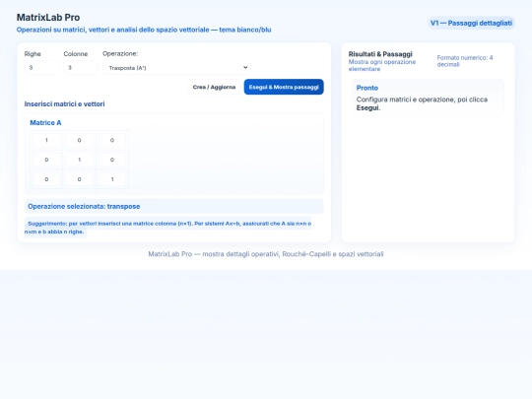Select Matrice A cell row 1 column 2
532x399 pixels.
click(79, 140)
